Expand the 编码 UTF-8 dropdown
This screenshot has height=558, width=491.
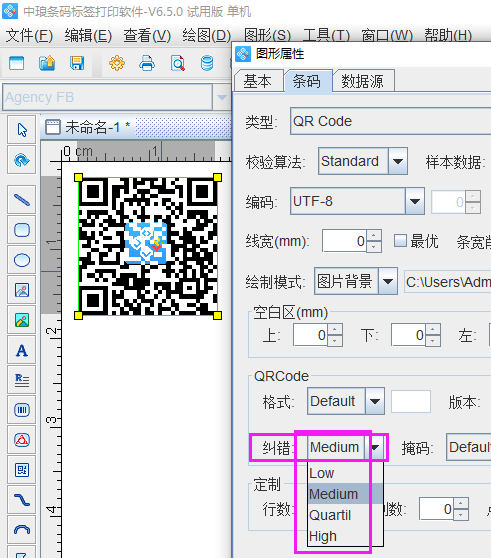coord(415,201)
